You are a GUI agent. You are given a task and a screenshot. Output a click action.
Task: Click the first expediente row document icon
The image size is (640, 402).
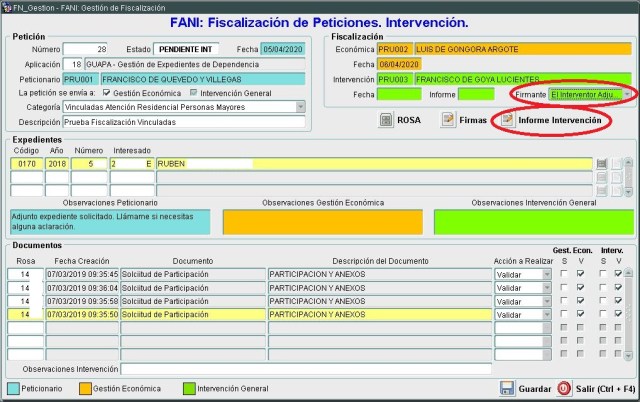pos(617,163)
